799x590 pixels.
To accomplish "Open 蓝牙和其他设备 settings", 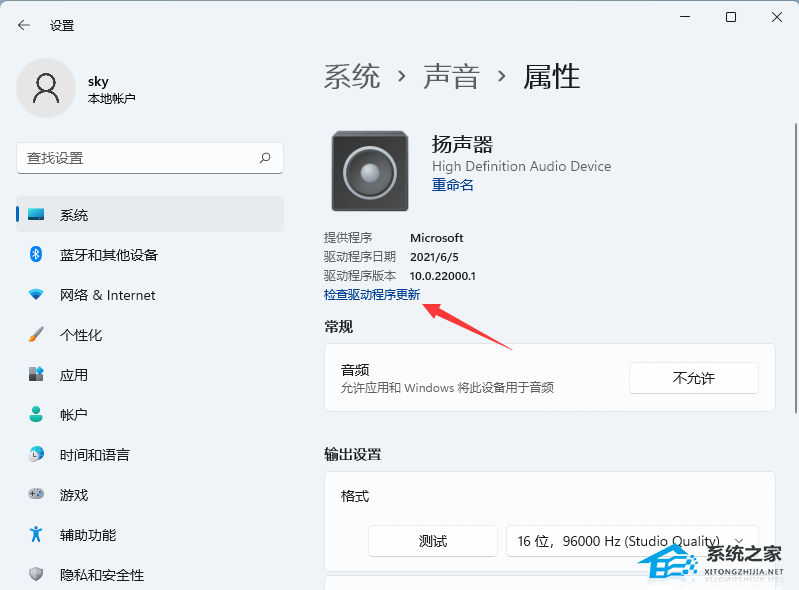I will [150, 254].
